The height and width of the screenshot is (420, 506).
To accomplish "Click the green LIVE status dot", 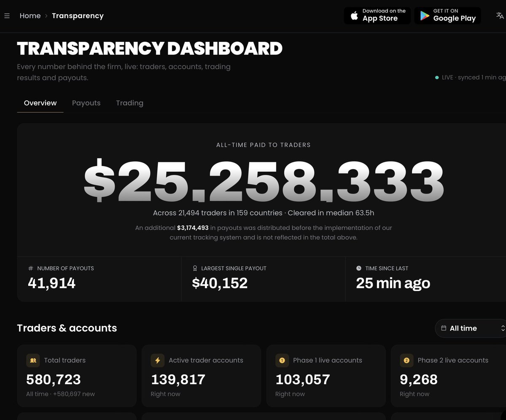I will click(437, 78).
